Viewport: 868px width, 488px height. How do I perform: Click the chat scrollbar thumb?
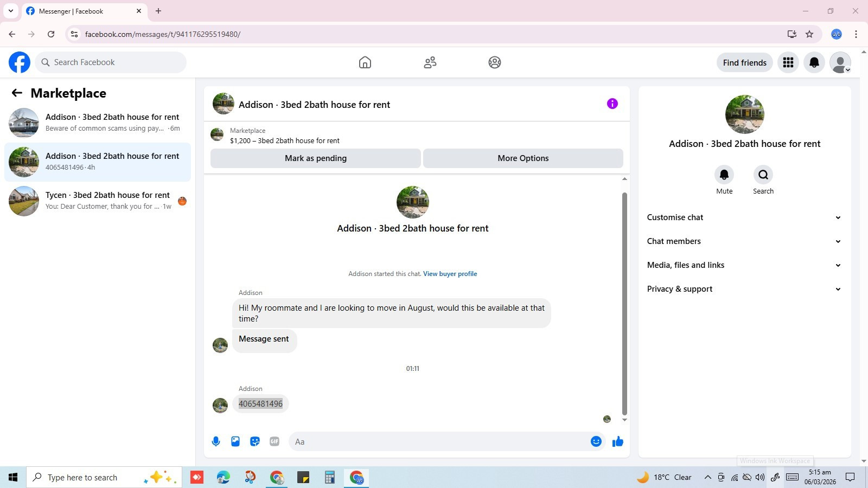coord(624,304)
